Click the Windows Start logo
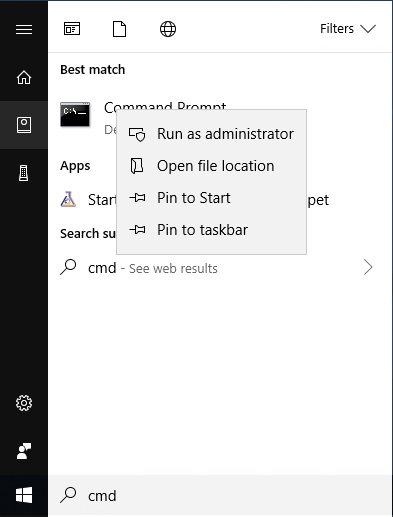The image size is (393, 517). 24,495
